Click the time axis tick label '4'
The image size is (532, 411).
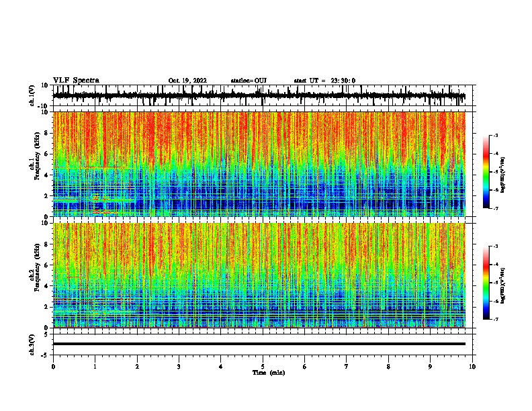click(221, 367)
